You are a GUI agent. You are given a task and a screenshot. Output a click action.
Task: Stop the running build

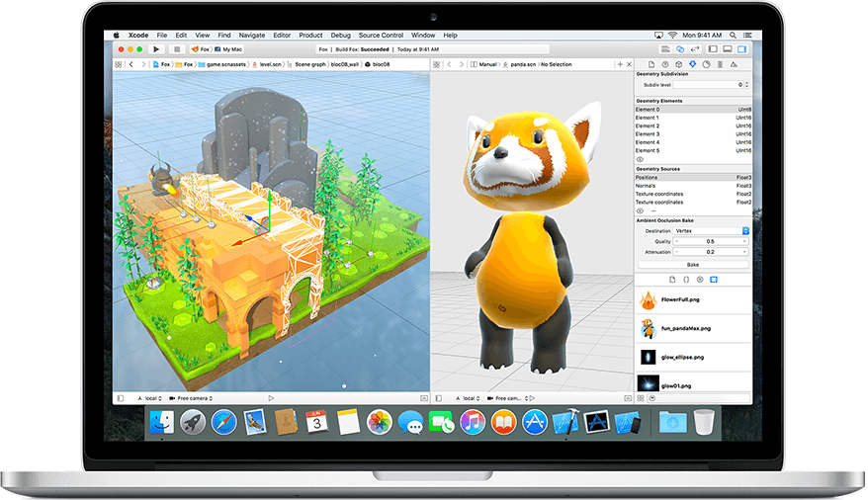pos(177,49)
